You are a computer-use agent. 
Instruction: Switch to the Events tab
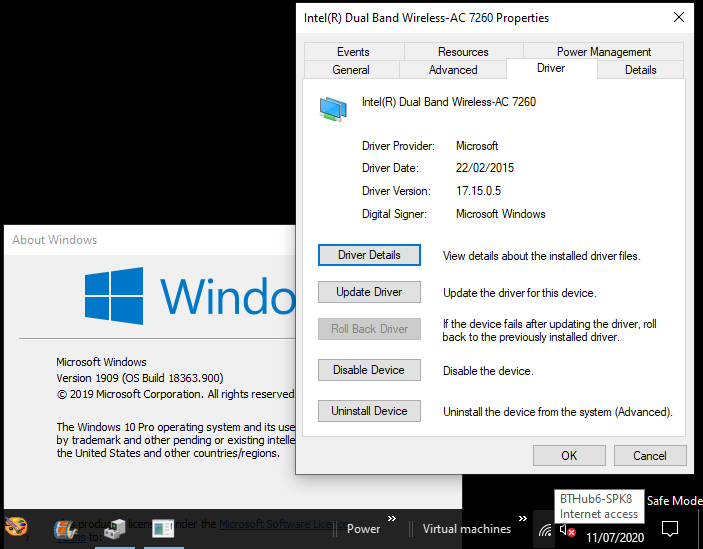tap(354, 52)
